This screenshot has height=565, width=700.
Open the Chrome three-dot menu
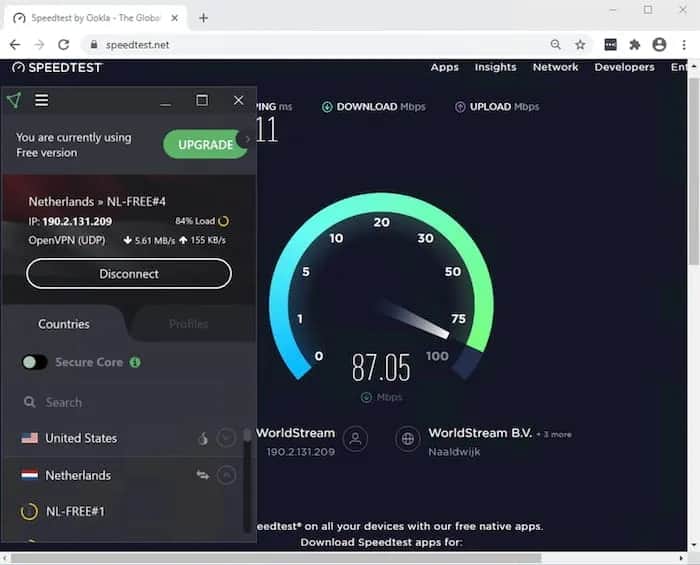(683, 45)
